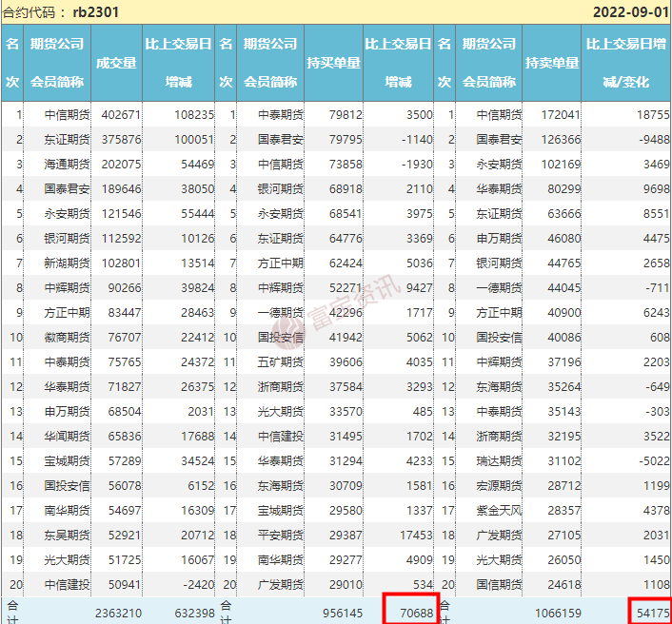Select 紫金天风 in short position list

point(499,509)
